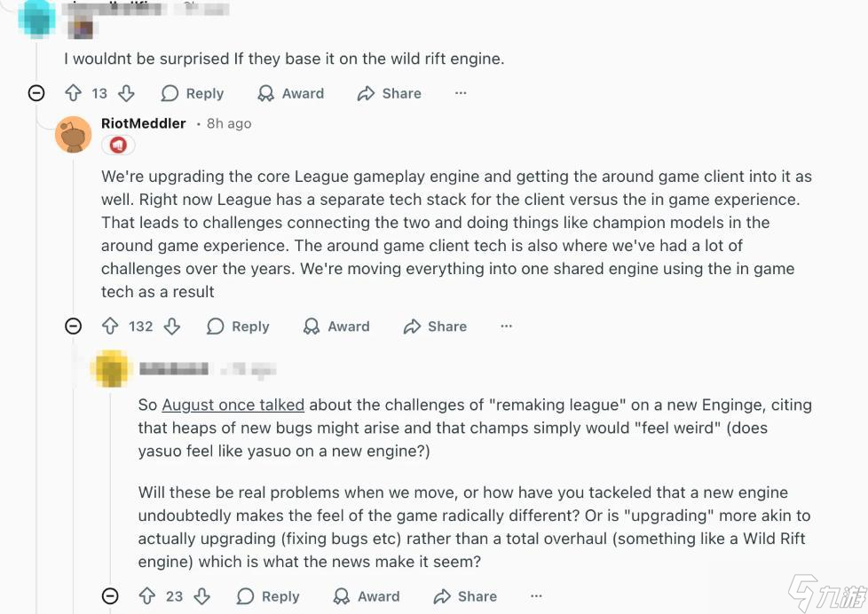The height and width of the screenshot is (614, 868).
Task: Share the Wild Rift engine comment
Action: coord(389,93)
